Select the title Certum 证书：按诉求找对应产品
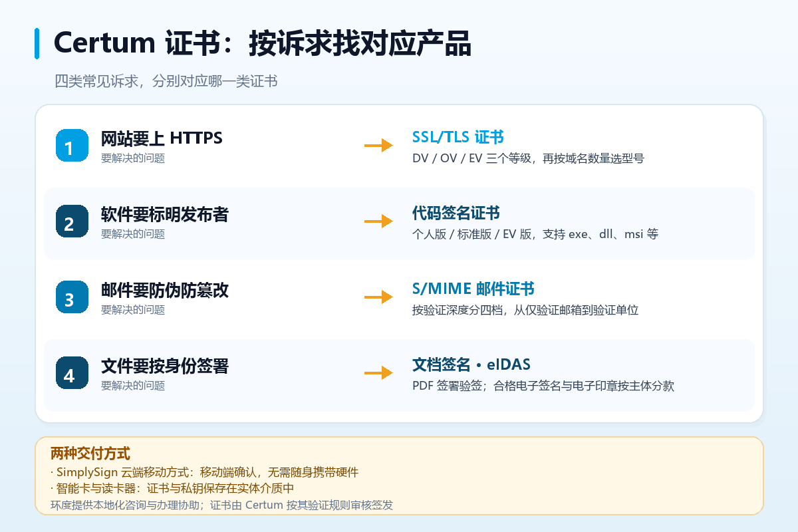This screenshot has height=532, width=798. click(x=262, y=44)
